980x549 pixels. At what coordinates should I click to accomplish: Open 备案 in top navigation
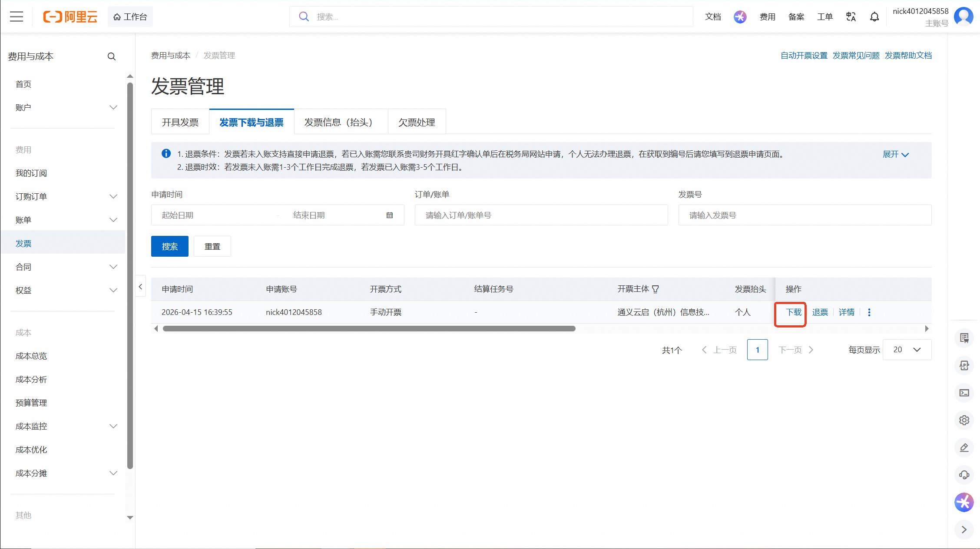pyautogui.click(x=796, y=17)
